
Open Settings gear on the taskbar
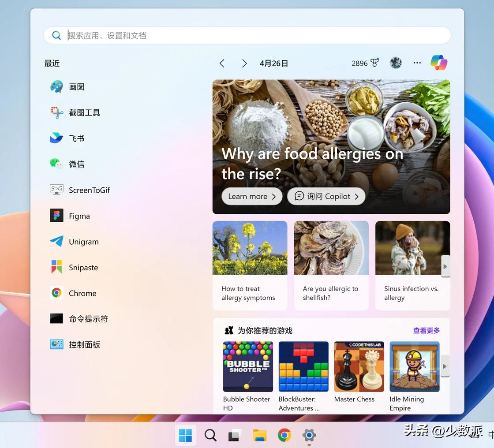coord(309,435)
